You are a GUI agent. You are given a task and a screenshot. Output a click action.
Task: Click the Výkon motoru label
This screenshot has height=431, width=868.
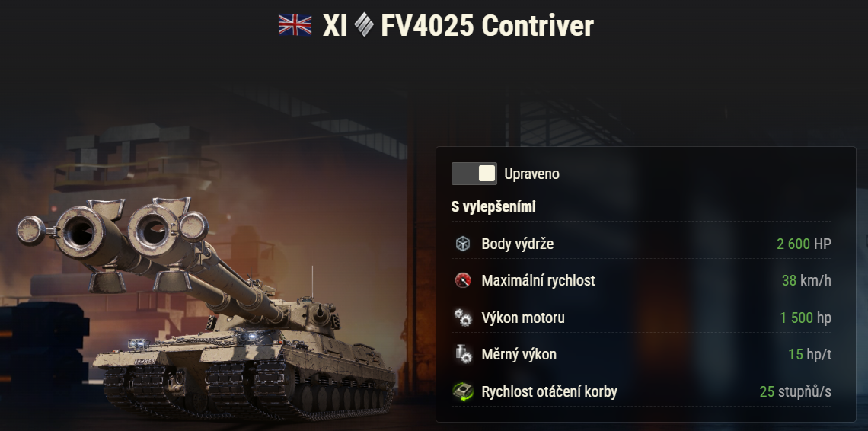(x=523, y=318)
